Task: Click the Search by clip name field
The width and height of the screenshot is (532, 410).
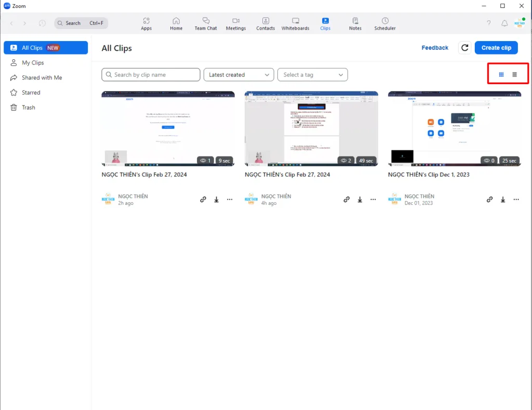Action: click(x=151, y=75)
